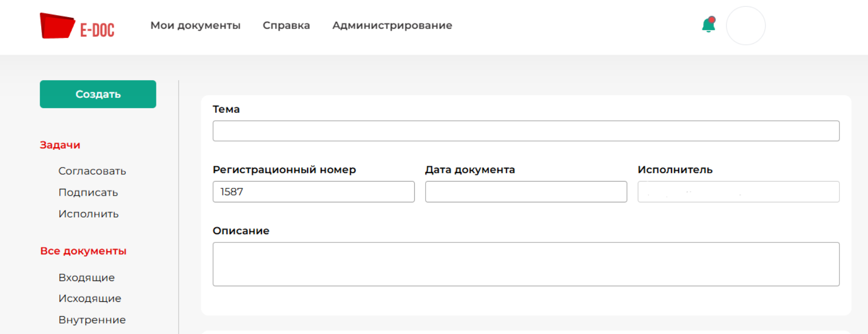Go to Администрирование in top menu
Viewport: 868px width, 334px height.
pyautogui.click(x=392, y=25)
